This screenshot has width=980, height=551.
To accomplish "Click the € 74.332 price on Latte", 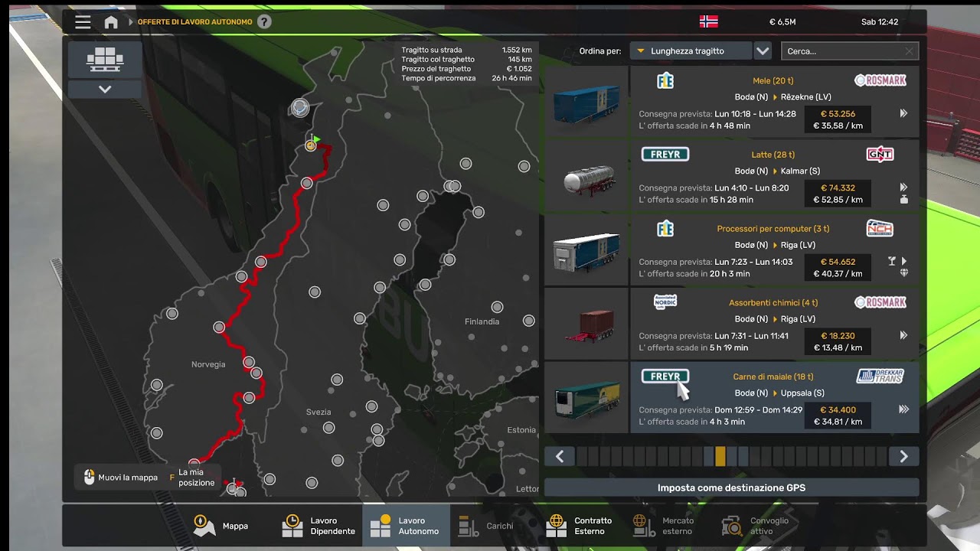I will tap(838, 187).
